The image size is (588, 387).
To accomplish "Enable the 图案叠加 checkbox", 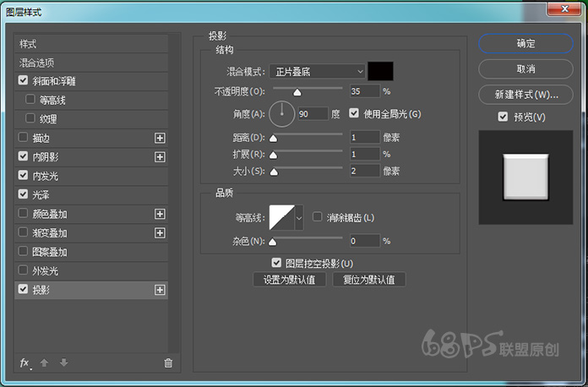I will (x=24, y=251).
